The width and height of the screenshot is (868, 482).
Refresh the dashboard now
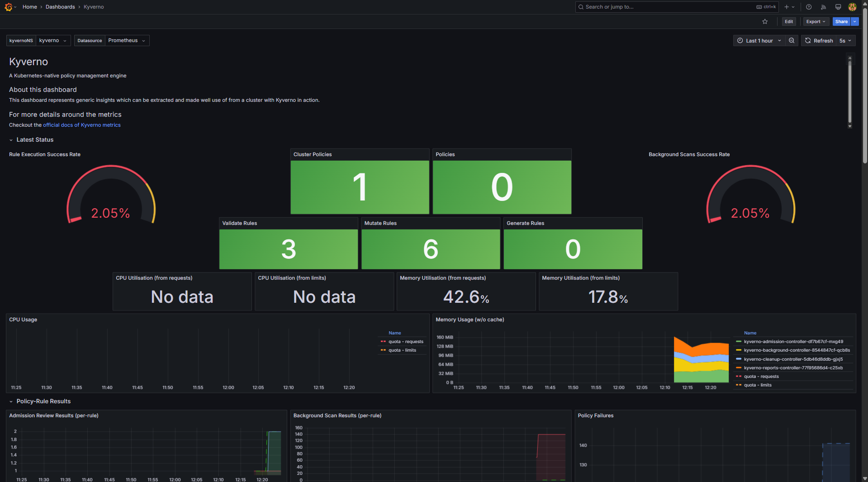click(x=819, y=41)
